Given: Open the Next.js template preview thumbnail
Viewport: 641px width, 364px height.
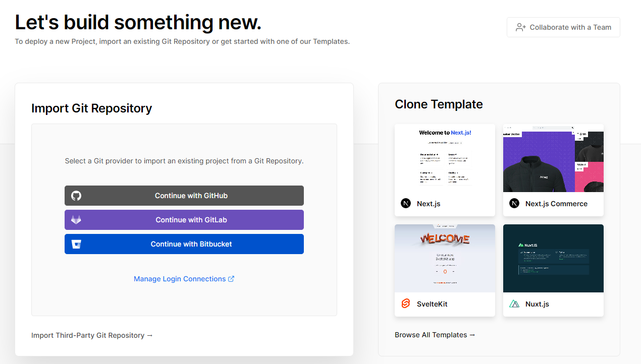Looking at the screenshot, I should point(445,158).
